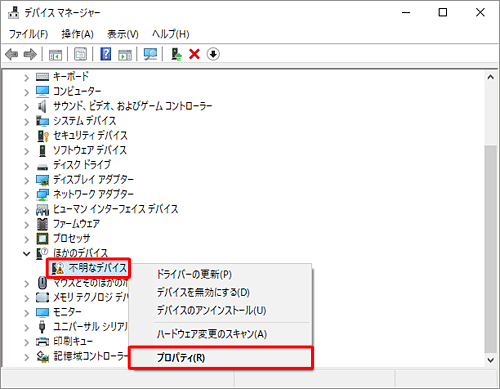
Task: Click the ネットワーク アダプター icon
Action: coord(42,195)
